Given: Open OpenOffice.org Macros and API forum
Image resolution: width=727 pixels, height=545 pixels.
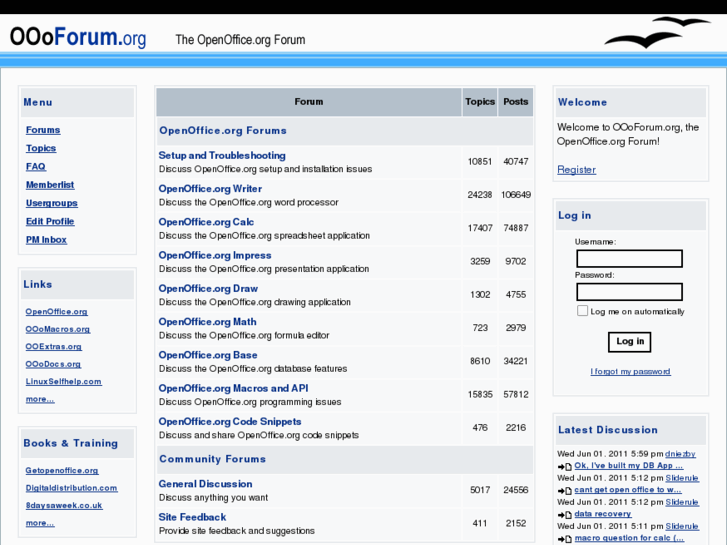Looking at the screenshot, I should tap(233, 388).
